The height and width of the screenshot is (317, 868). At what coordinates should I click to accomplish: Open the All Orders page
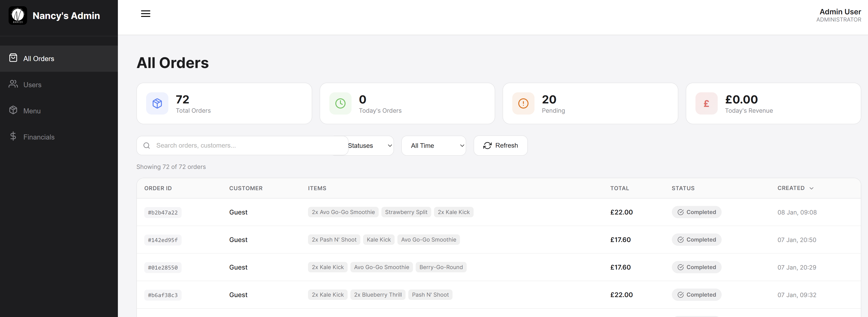(59, 59)
